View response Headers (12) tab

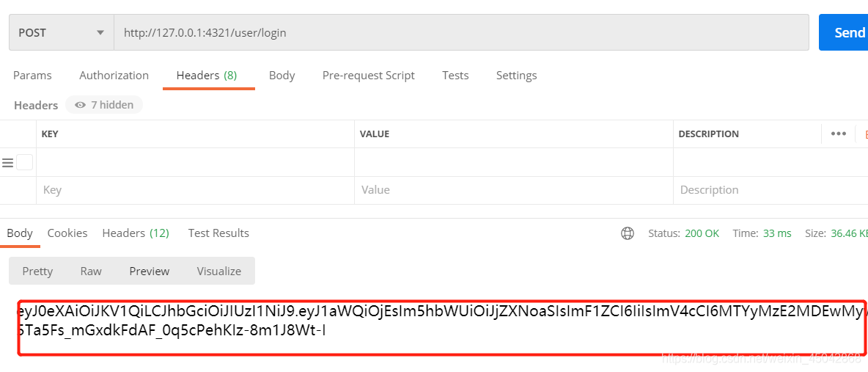coord(136,233)
